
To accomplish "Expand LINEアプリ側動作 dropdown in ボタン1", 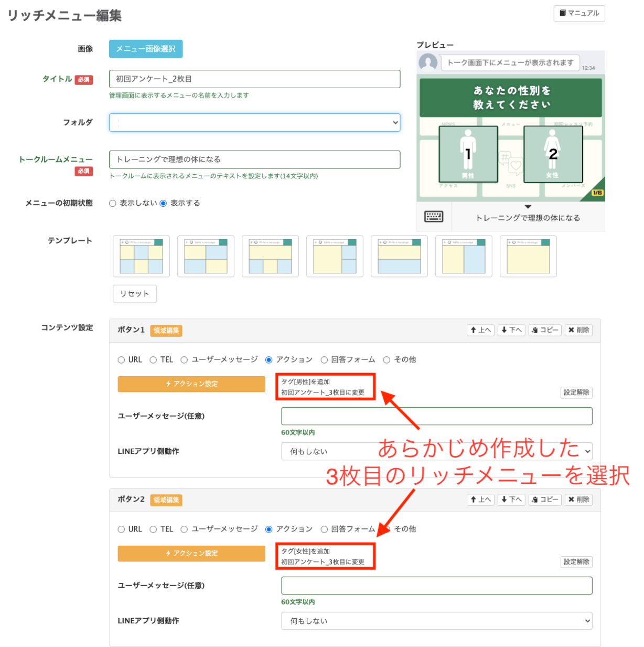I will (436, 451).
